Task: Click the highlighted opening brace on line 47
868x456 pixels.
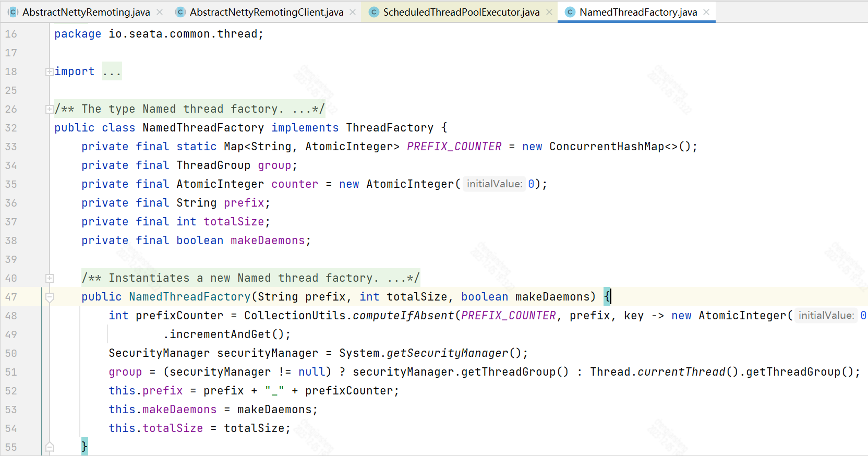Action: tap(607, 296)
